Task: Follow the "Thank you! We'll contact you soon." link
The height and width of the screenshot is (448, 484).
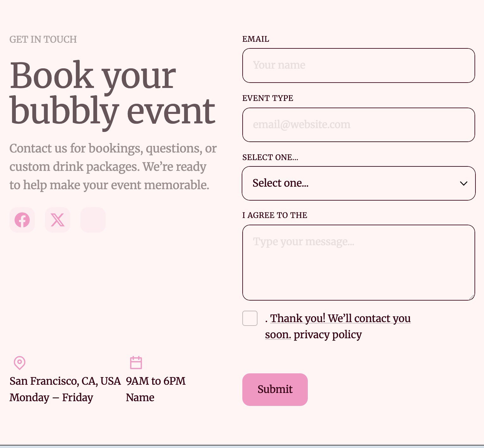Action: click(x=340, y=319)
